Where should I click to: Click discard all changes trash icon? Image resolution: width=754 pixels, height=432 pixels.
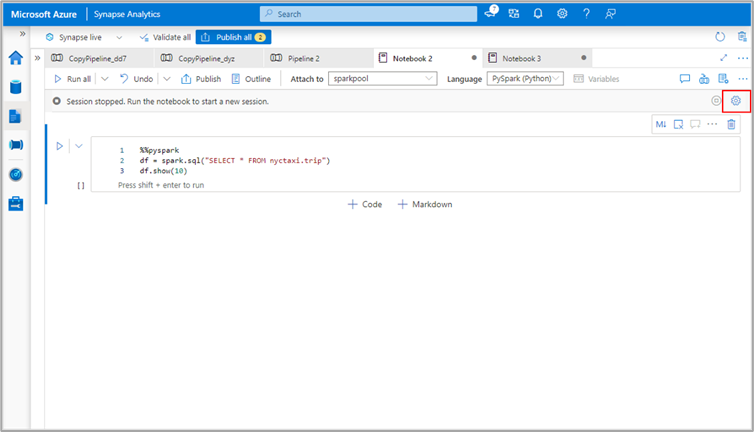point(742,37)
